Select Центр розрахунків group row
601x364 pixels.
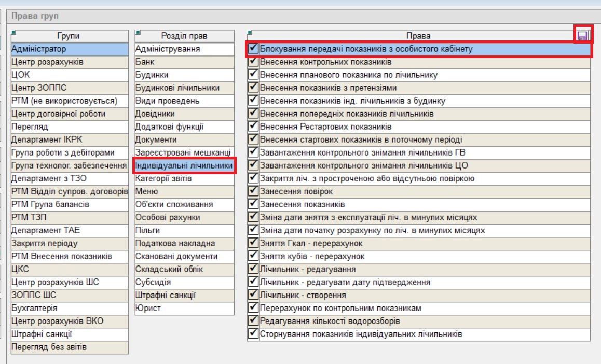coord(70,62)
